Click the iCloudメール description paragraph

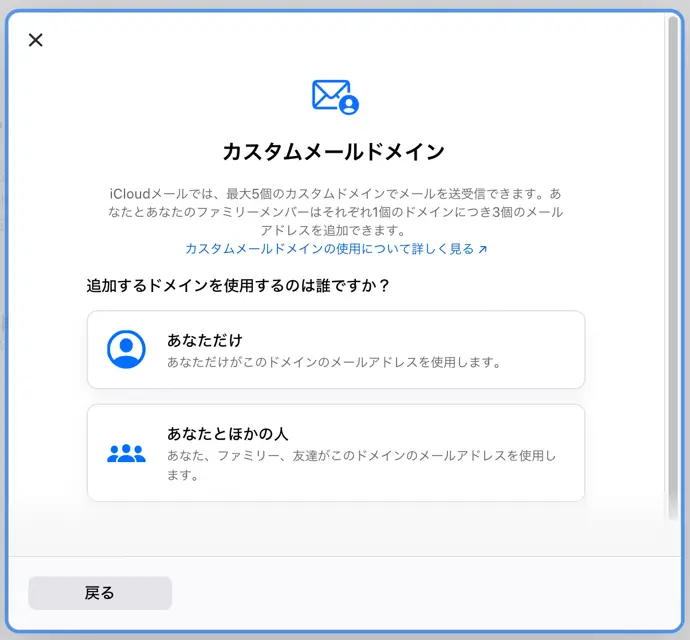[335, 212]
